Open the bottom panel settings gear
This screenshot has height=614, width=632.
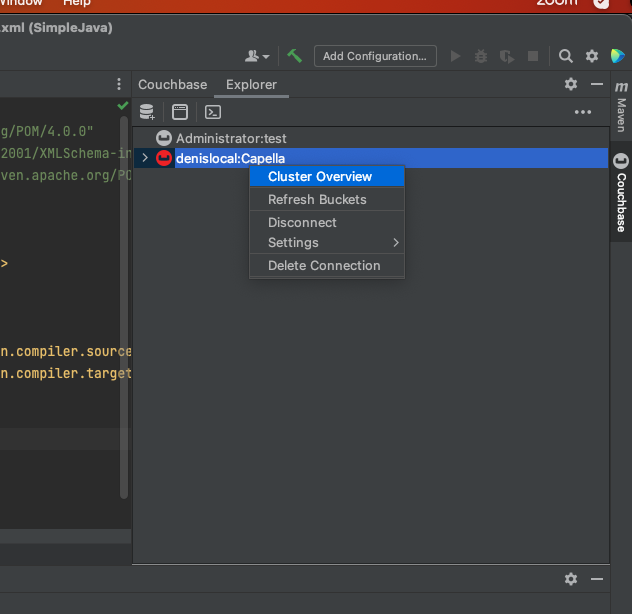pos(571,579)
